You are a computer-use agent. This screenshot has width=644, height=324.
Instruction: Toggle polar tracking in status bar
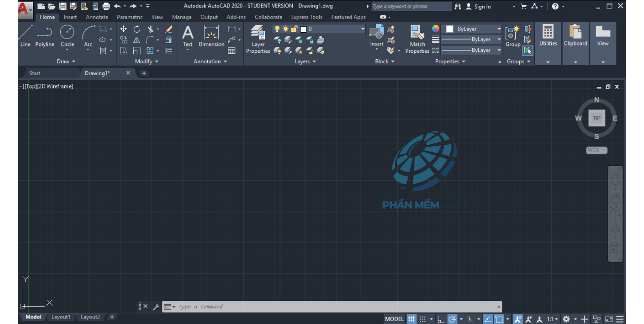point(452,319)
